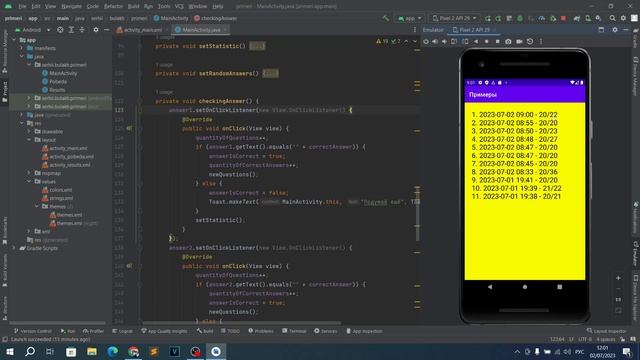Click emulator rotate left icon
640x360 pixels.
point(454,41)
